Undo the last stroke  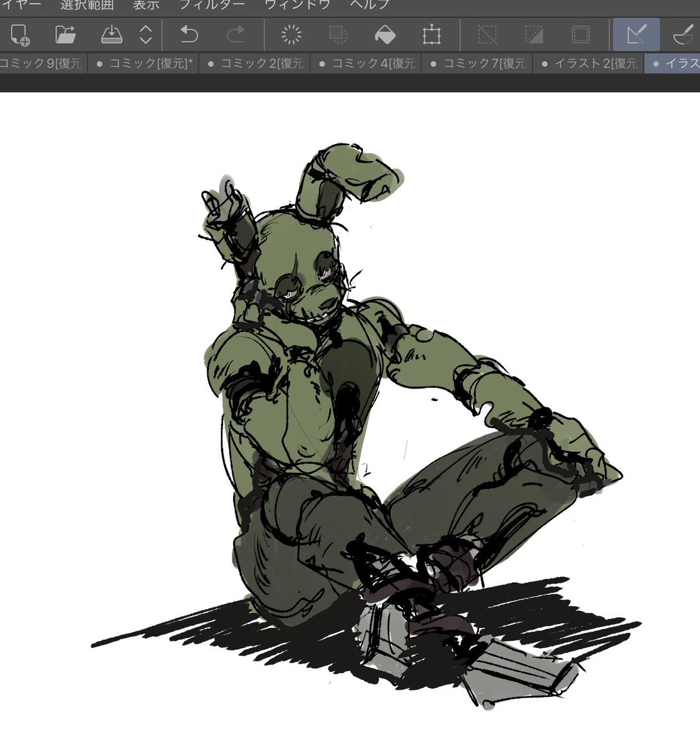(189, 34)
